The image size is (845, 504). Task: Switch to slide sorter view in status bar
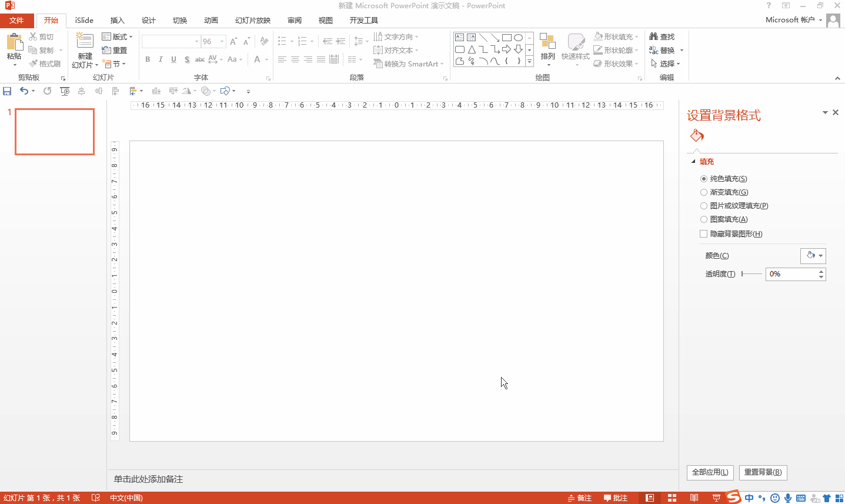(672, 498)
